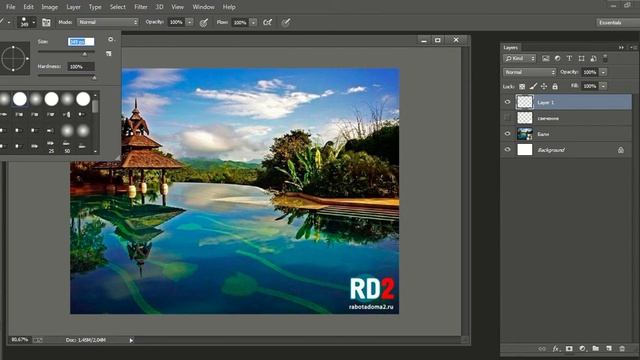Open the View menu
This screenshot has height=360, width=640.
pos(177,7)
